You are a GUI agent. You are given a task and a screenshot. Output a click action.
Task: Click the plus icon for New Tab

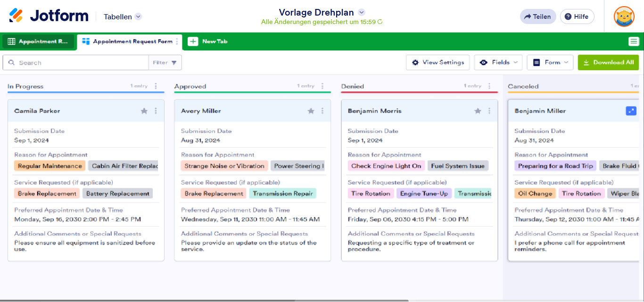(x=193, y=41)
